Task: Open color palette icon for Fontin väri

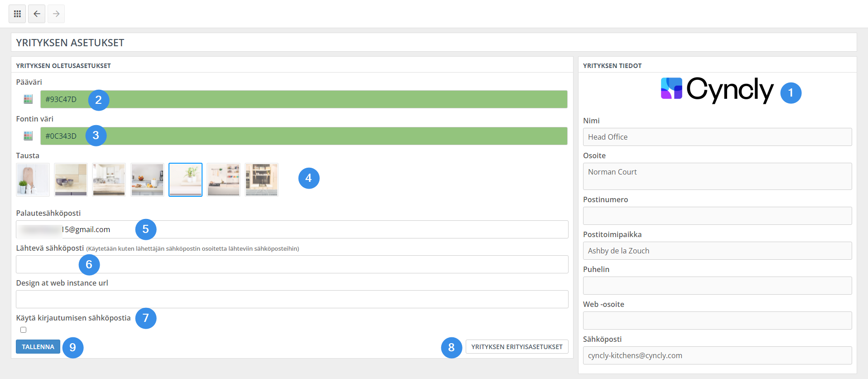Action: pos(28,136)
